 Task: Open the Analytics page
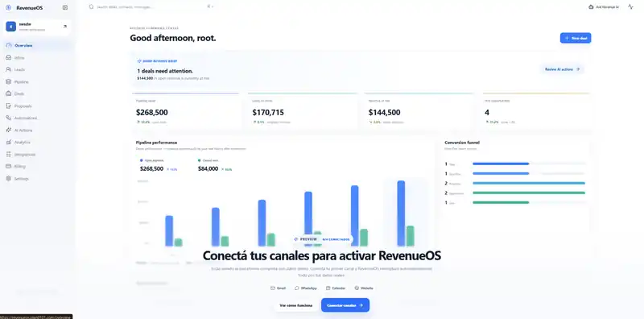click(x=38, y=143)
